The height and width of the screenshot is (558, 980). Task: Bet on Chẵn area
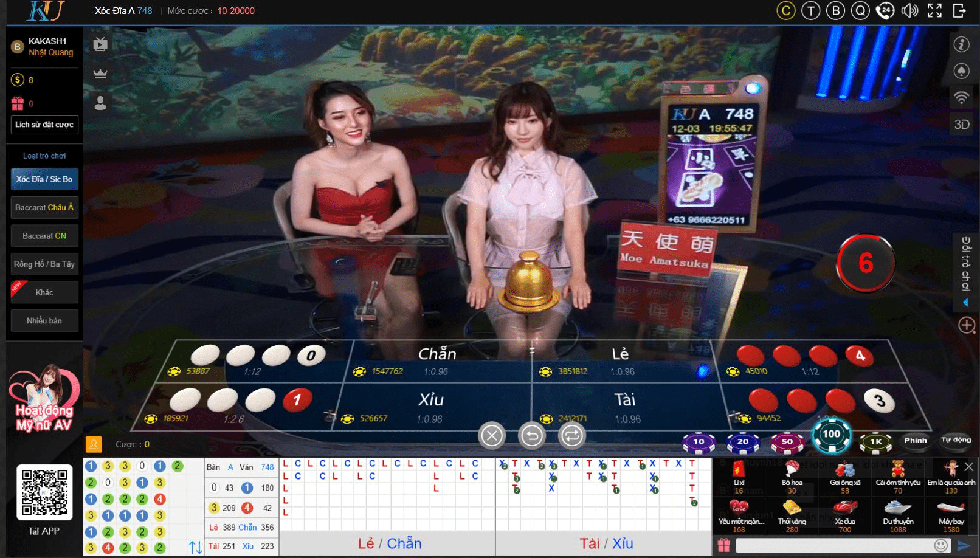[438, 361]
